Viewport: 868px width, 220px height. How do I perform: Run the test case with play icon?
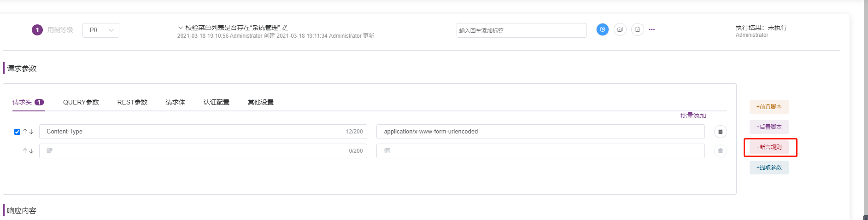pyautogui.click(x=602, y=29)
